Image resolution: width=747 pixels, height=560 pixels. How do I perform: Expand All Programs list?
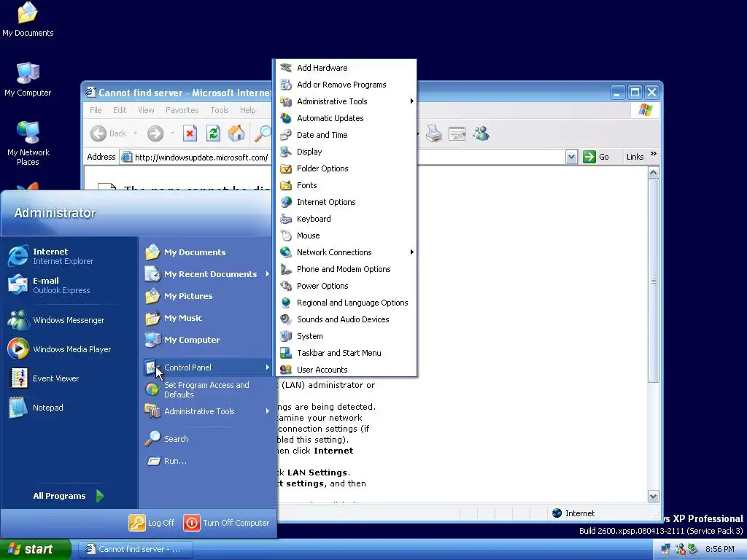(x=69, y=496)
